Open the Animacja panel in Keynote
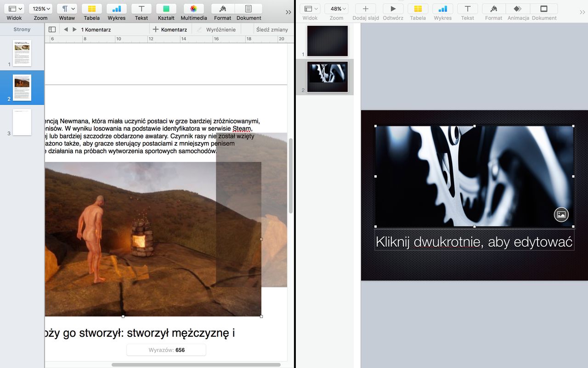This screenshot has width=588, height=368. (518, 9)
